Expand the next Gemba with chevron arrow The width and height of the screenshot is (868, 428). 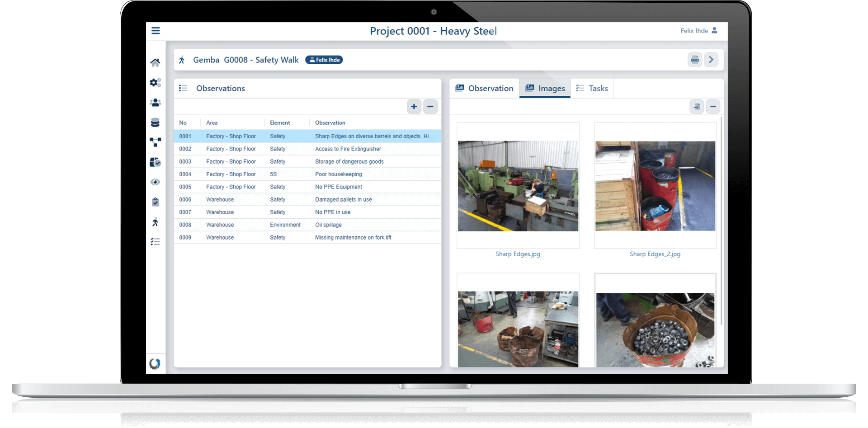711,60
